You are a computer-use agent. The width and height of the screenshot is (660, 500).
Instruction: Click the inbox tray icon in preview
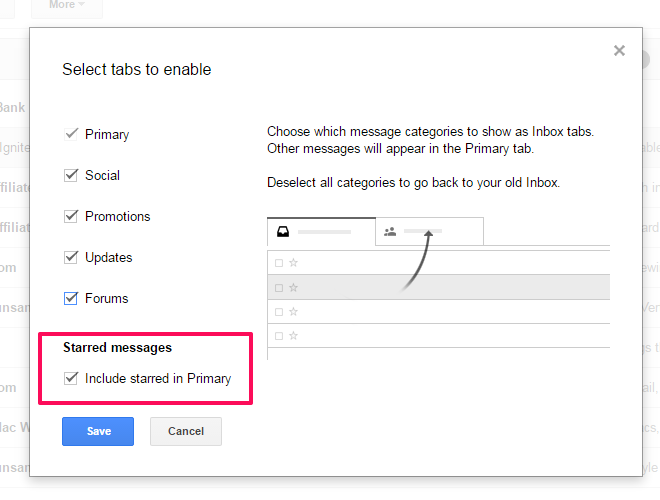[282, 231]
